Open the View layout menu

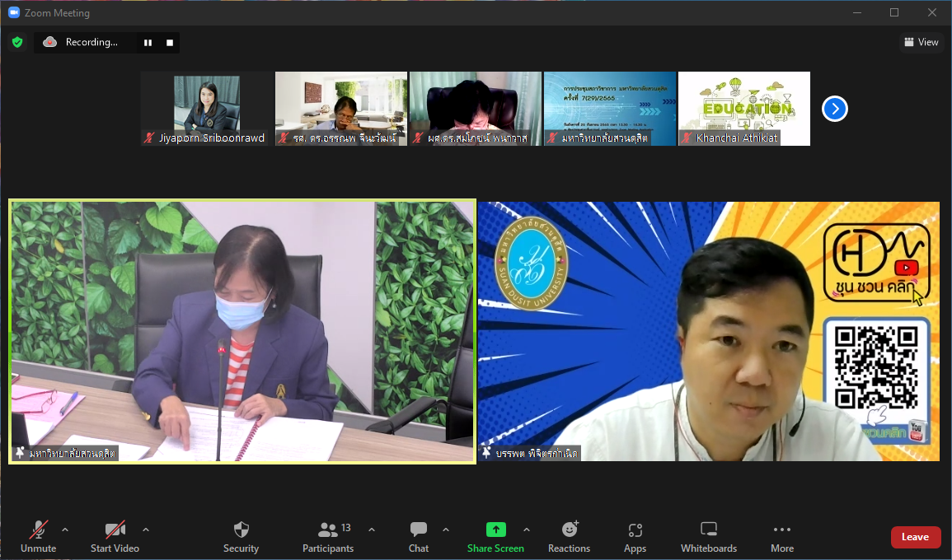922,42
